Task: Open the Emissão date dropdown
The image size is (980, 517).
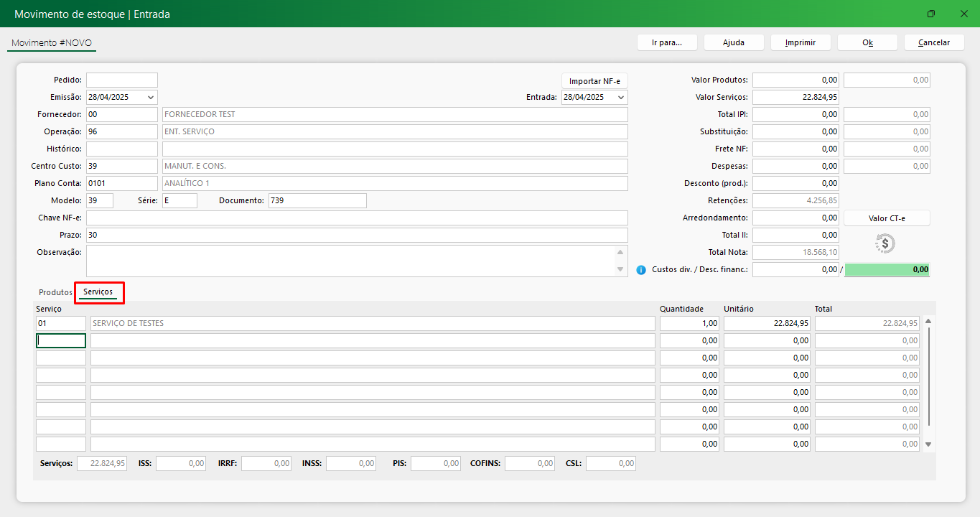Action: (x=150, y=98)
